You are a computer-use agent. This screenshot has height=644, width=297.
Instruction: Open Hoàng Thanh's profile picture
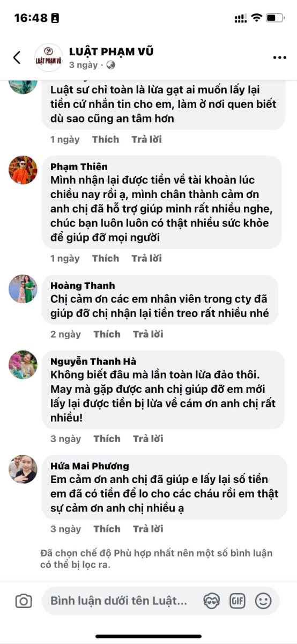click(x=23, y=289)
